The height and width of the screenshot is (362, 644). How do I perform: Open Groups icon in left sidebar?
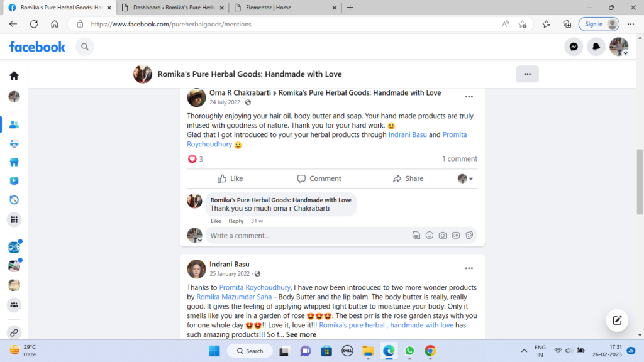(14, 305)
